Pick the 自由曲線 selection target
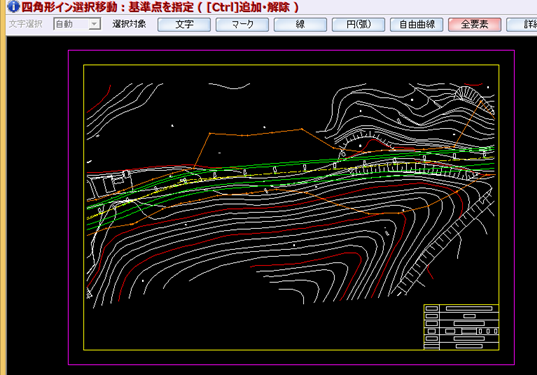The height and width of the screenshot is (375, 537). coord(417,24)
